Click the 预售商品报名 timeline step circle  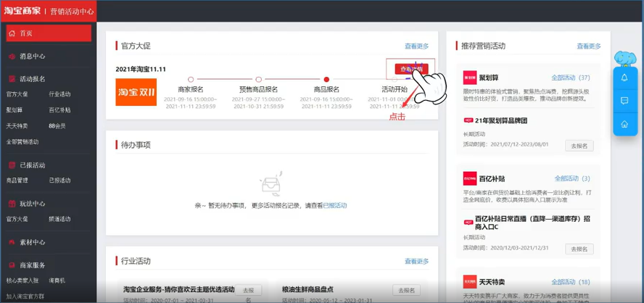click(x=258, y=80)
